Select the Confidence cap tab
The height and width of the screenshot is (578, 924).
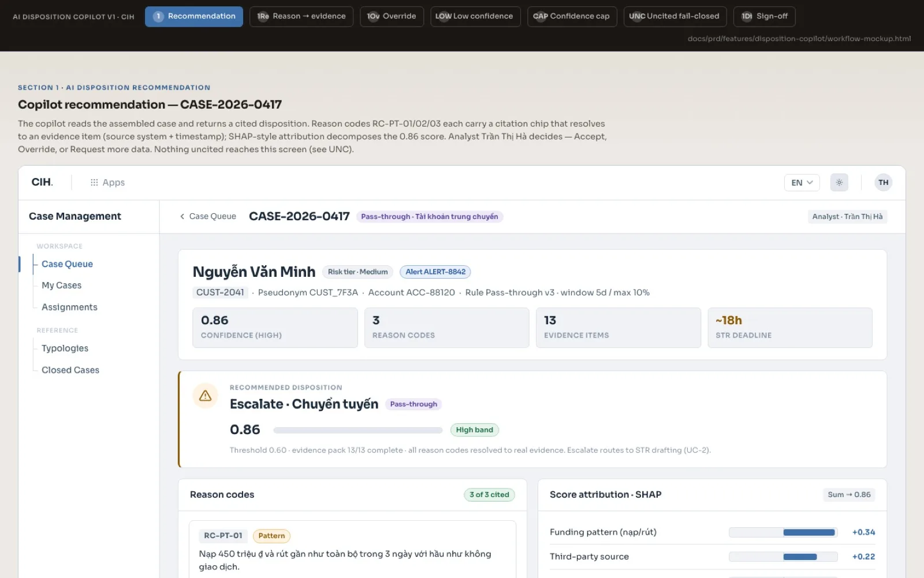pyautogui.click(x=572, y=16)
